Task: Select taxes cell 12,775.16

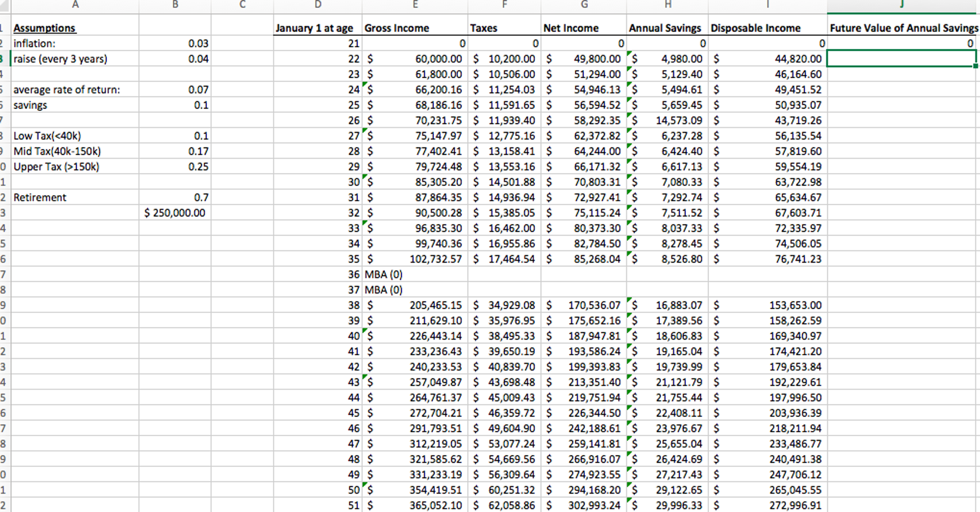Action: (504, 136)
